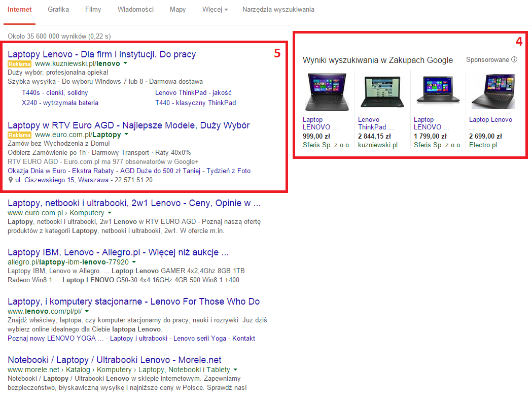Switch to the Filmy tab

(93, 10)
